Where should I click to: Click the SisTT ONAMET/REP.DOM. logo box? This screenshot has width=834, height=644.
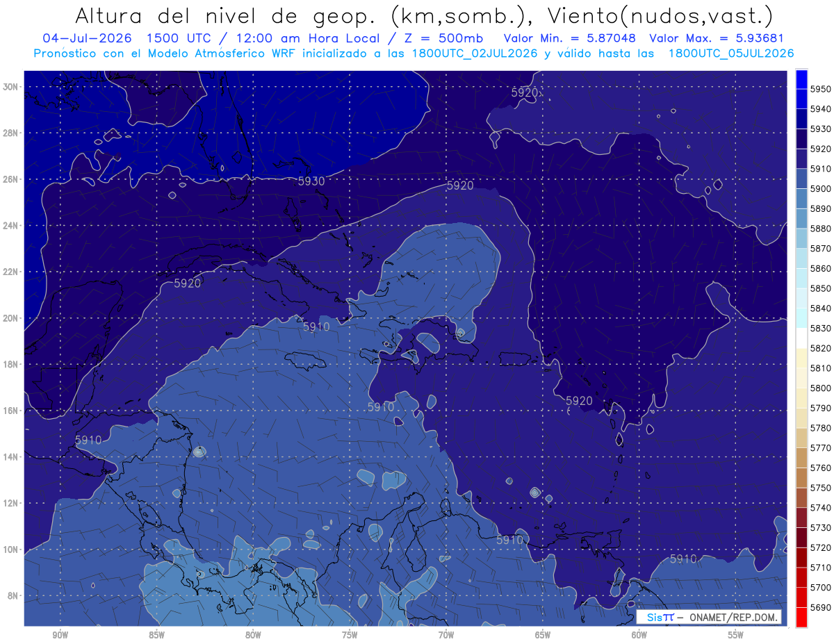708,617
